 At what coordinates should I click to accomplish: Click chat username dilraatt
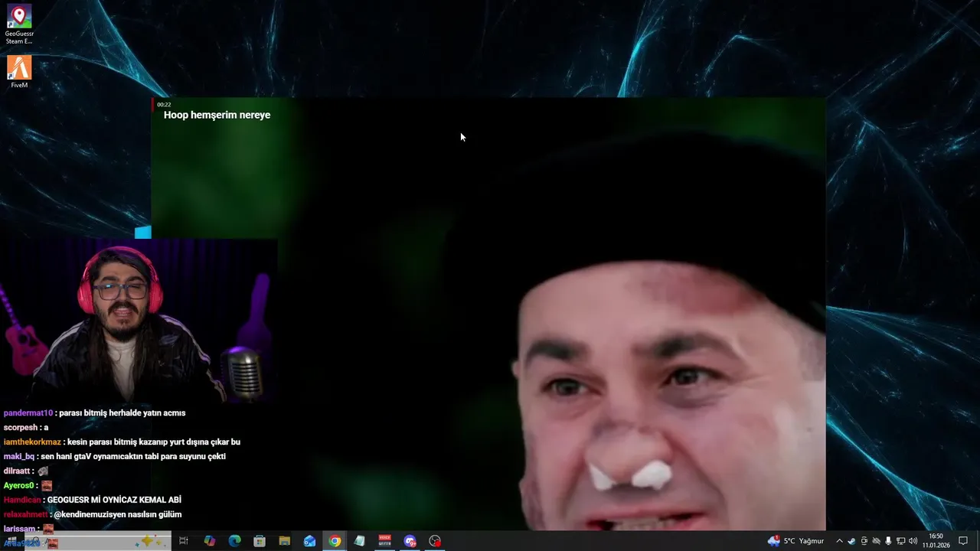pos(18,471)
